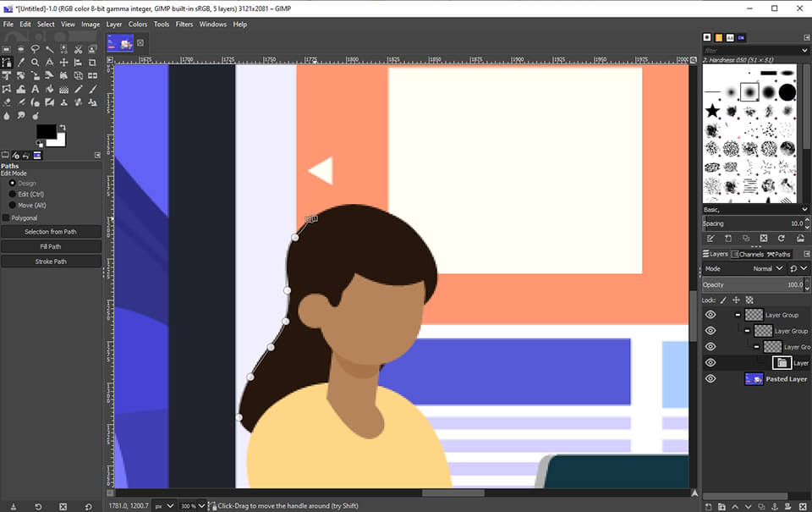Click the lock pixels brush icon
Viewport: 812px width, 512px height.
(x=722, y=300)
